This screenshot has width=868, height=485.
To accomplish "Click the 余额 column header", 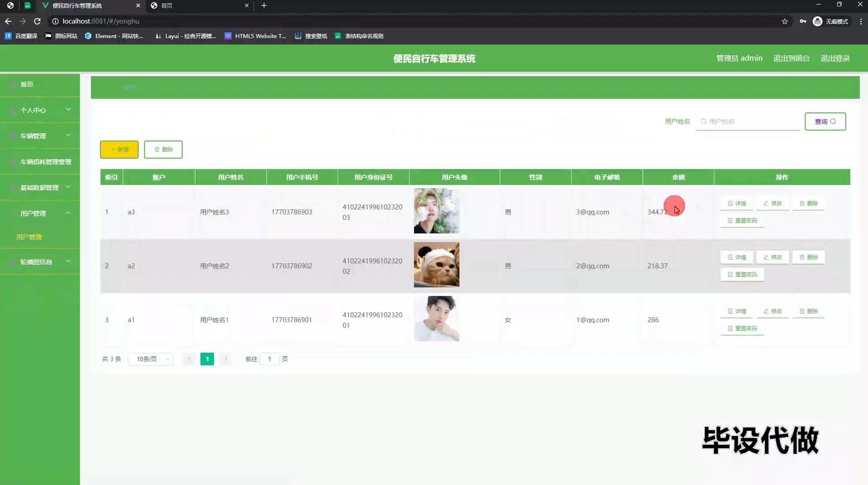I will coord(678,177).
